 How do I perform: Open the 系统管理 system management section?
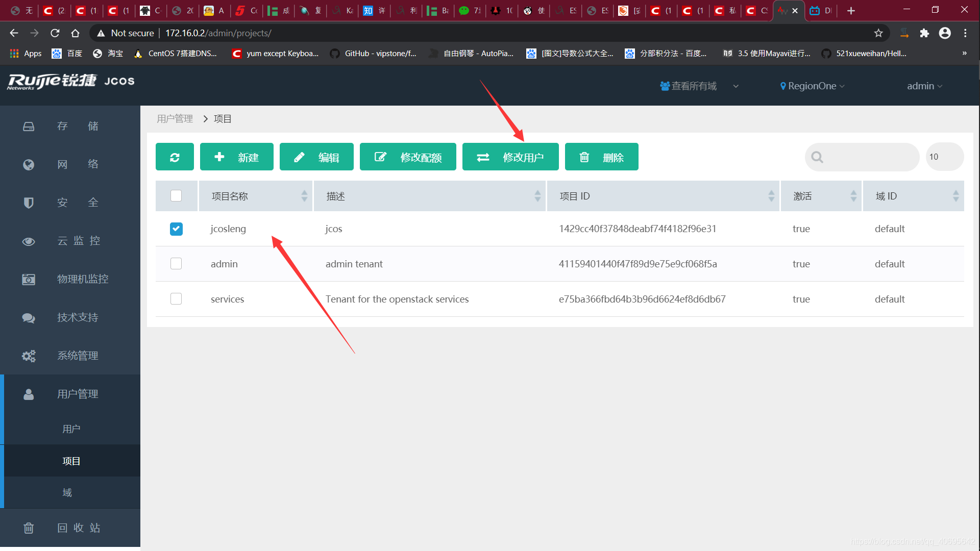pos(70,356)
